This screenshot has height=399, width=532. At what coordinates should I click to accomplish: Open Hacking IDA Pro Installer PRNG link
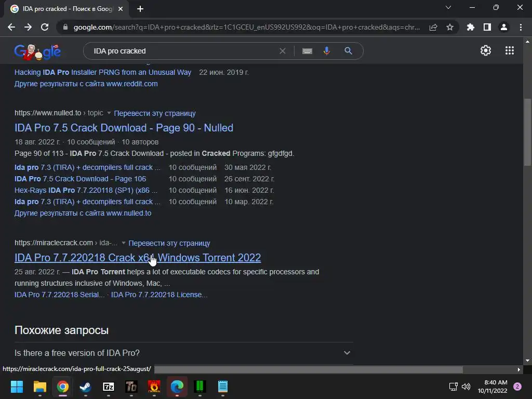103,72
